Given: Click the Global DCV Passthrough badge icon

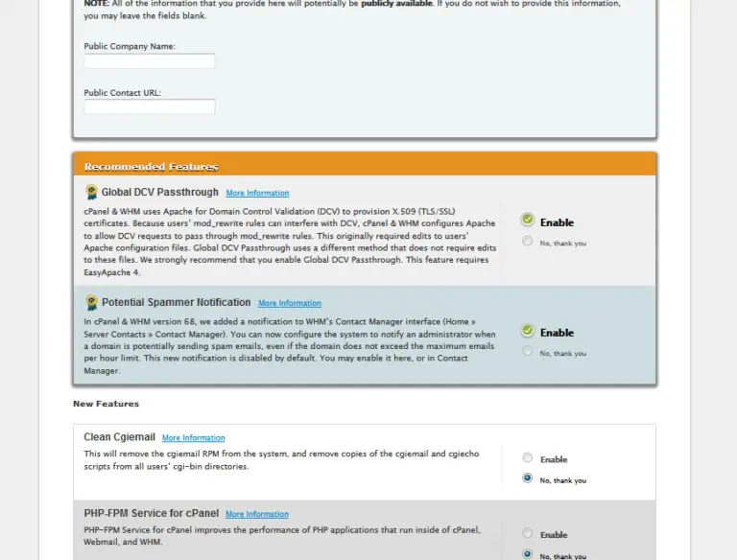Looking at the screenshot, I should [x=92, y=192].
